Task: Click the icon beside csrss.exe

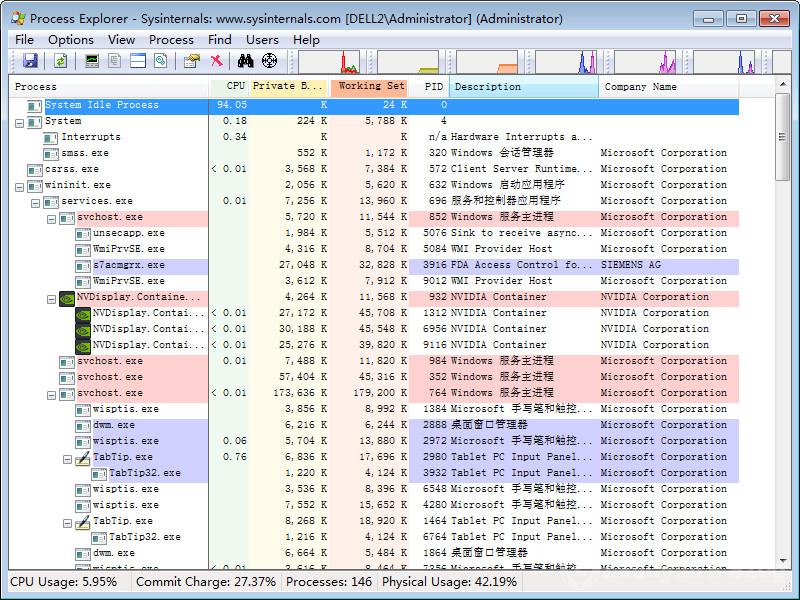Action: 34,170
